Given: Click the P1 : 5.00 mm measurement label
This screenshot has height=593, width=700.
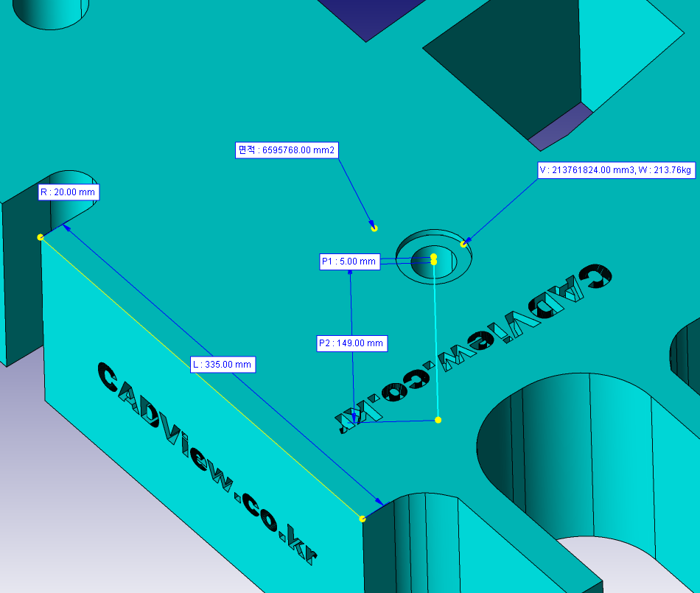Looking at the screenshot, I should [x=349, y=262].
